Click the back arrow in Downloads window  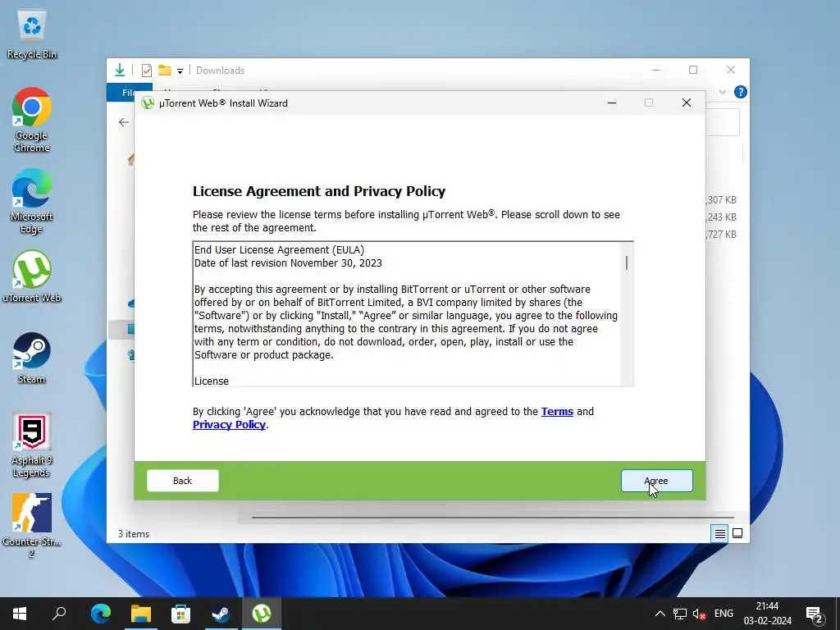124,122
